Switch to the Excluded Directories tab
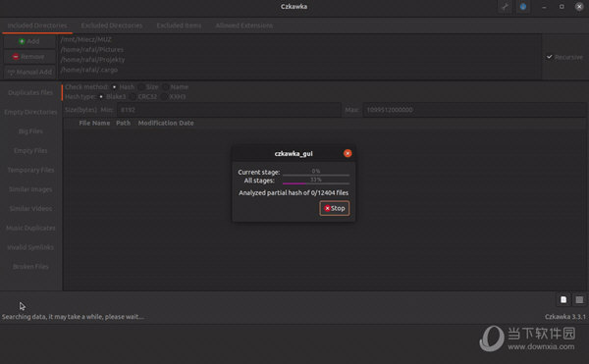 pyautogui.click(x=112, y=26)
